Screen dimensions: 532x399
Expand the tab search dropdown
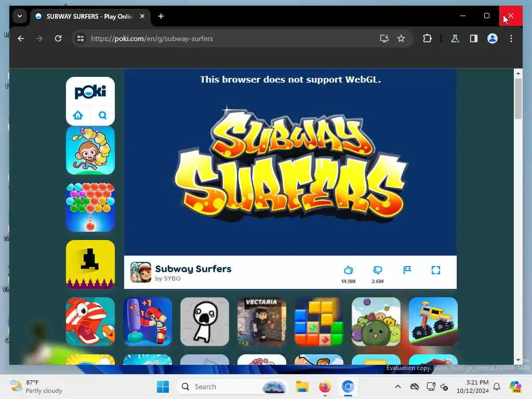[20, 16]
